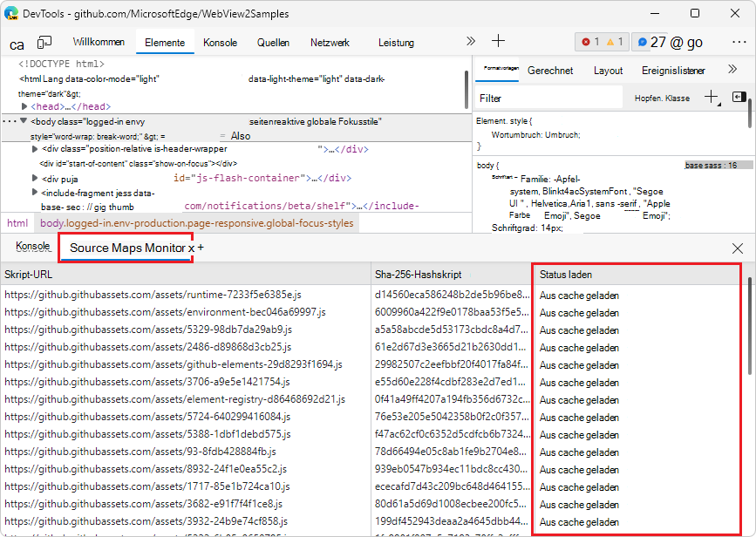Expand the js-flash-container div node
The height and width of the screenshot is (537, 756).
35,179
